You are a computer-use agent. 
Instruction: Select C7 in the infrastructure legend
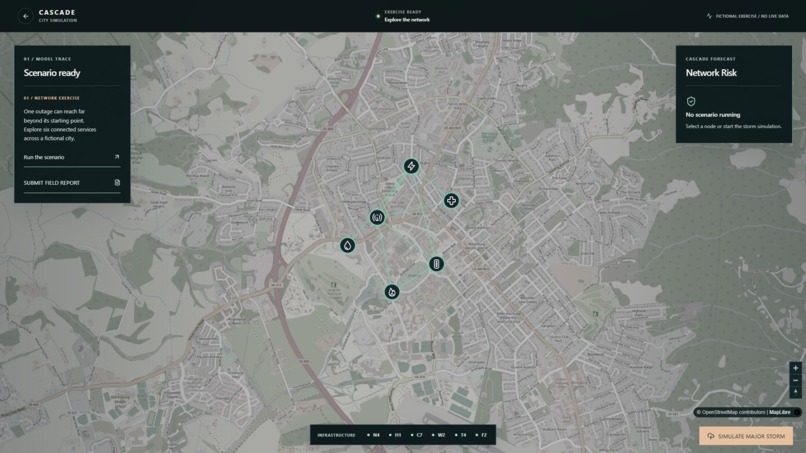(x=417, y=435)
